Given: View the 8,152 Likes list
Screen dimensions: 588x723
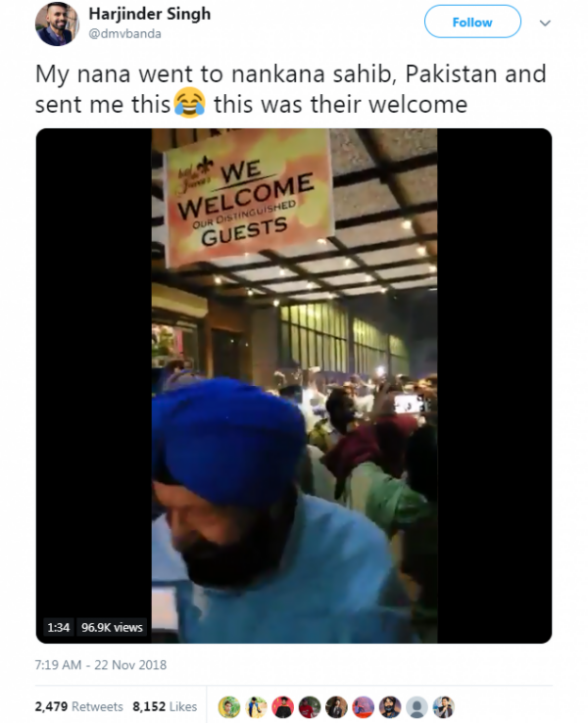Looking at the screenshot, I should point(165,706).
